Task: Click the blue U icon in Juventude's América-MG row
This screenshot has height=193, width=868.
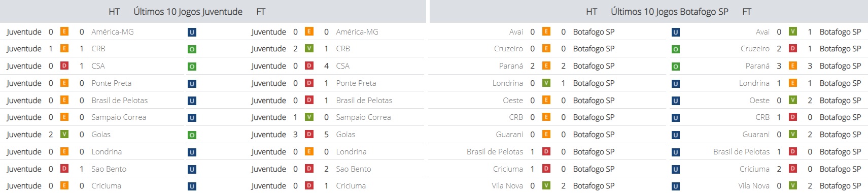Action: 192,32
